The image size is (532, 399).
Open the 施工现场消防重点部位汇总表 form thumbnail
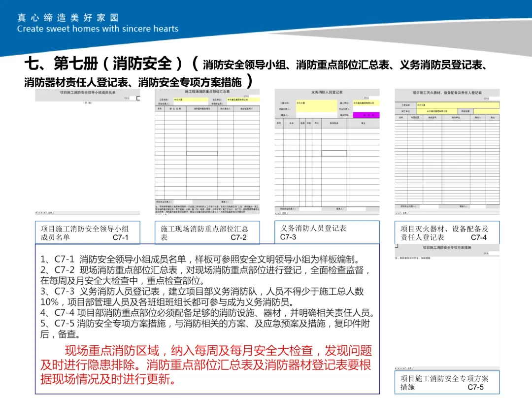207,152
